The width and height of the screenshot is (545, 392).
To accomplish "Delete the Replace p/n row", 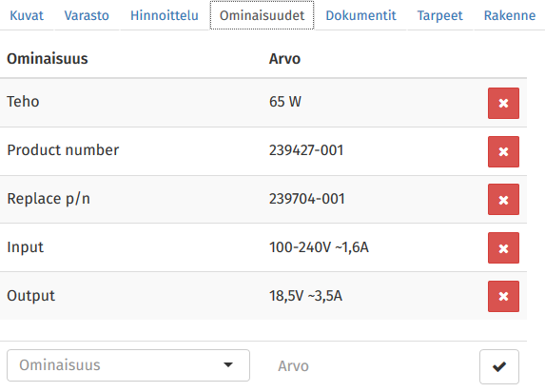I will tap(503, 200).
